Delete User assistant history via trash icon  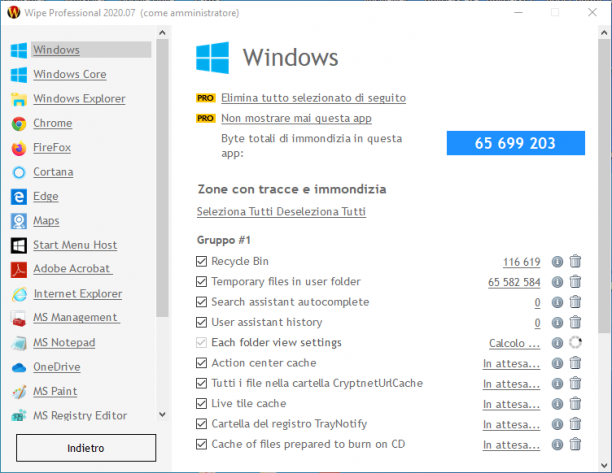(575, 322)
